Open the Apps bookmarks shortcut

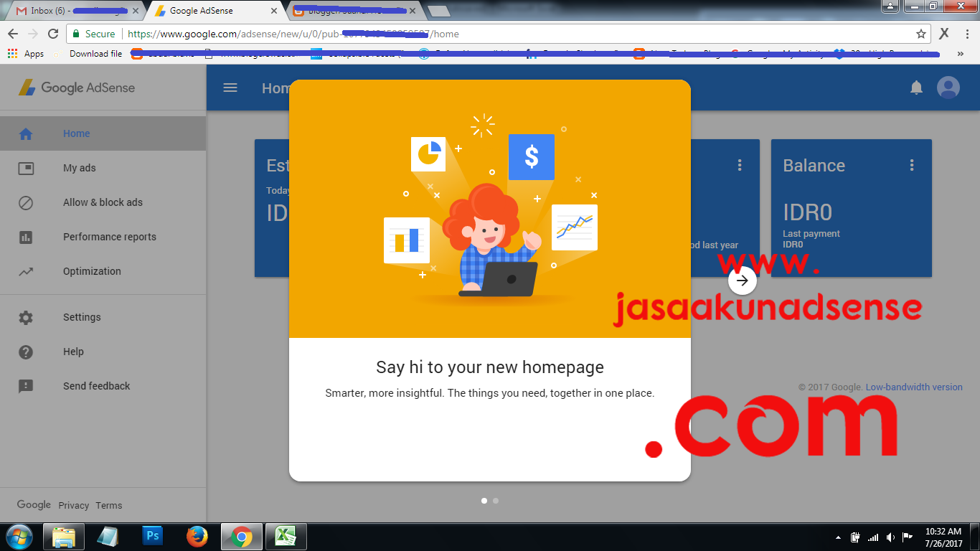click(26, 54)
